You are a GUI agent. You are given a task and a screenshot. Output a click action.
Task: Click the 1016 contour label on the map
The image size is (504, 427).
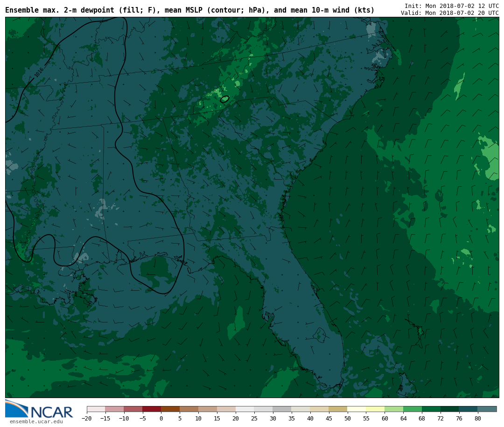point(39,72)
